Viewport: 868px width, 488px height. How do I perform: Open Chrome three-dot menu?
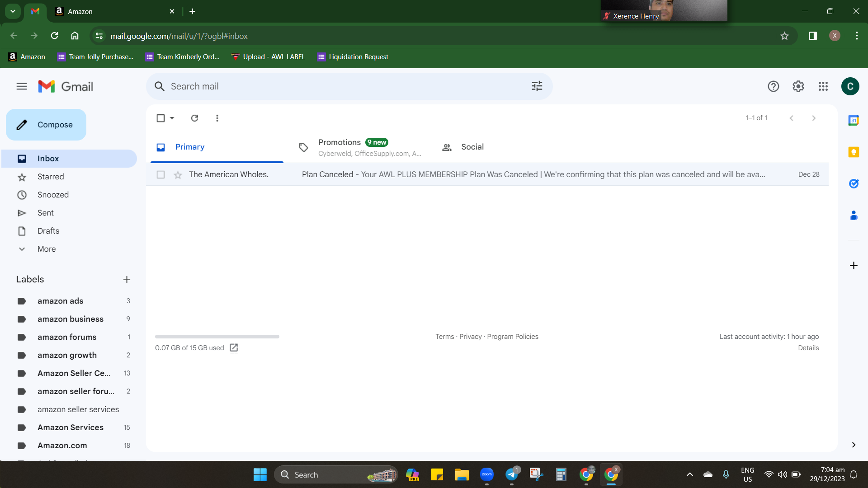pyautogui.click(x=857, y=36)
